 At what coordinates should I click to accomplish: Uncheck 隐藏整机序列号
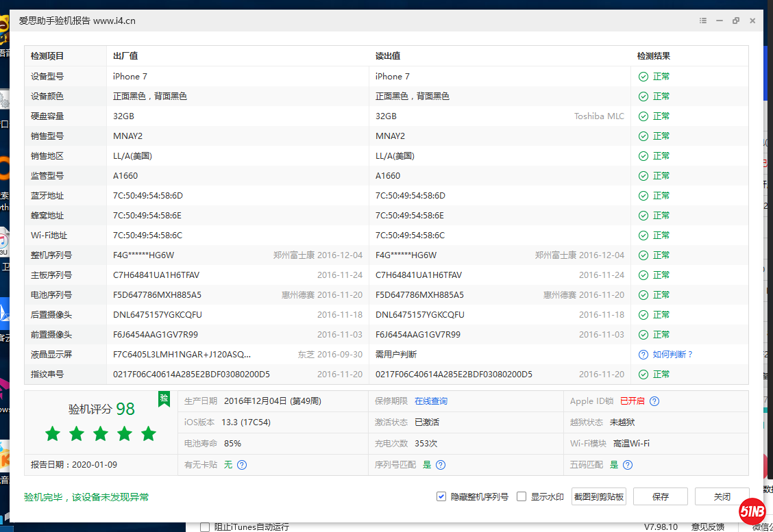[441, 496]
